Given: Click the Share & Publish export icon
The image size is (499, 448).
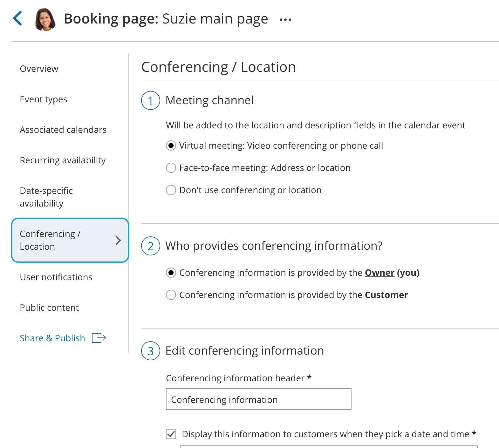Looking at the screenshot, I should click(99, 338).
